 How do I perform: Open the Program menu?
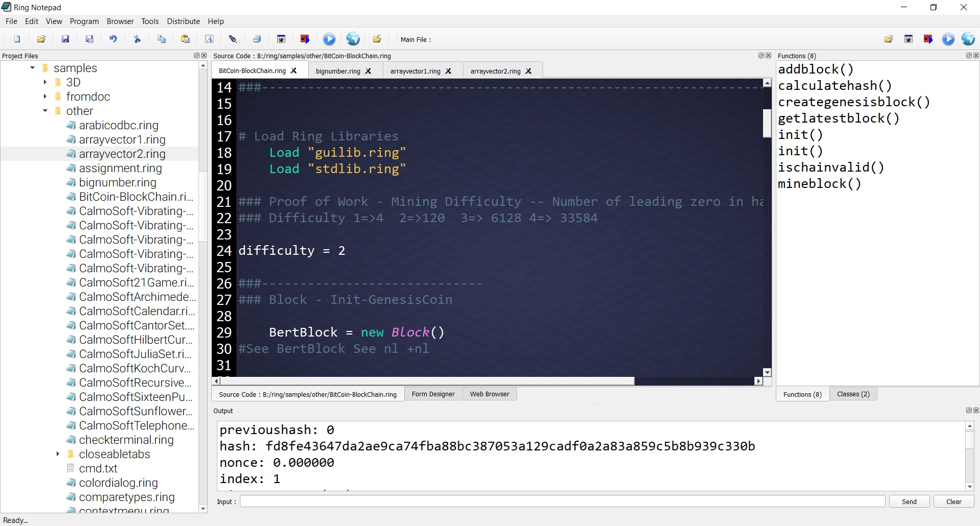[x=84, y=21]
